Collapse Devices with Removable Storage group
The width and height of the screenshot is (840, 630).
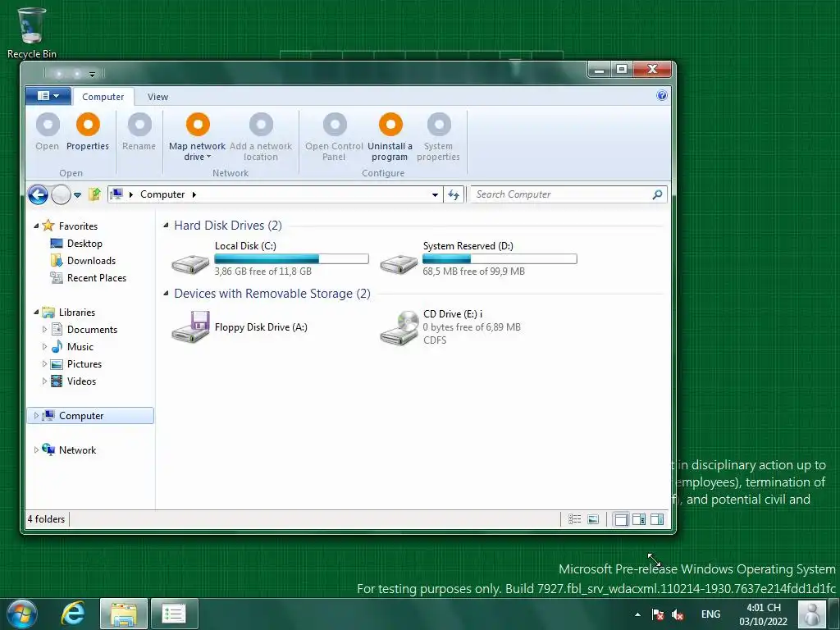pos(166,294)
